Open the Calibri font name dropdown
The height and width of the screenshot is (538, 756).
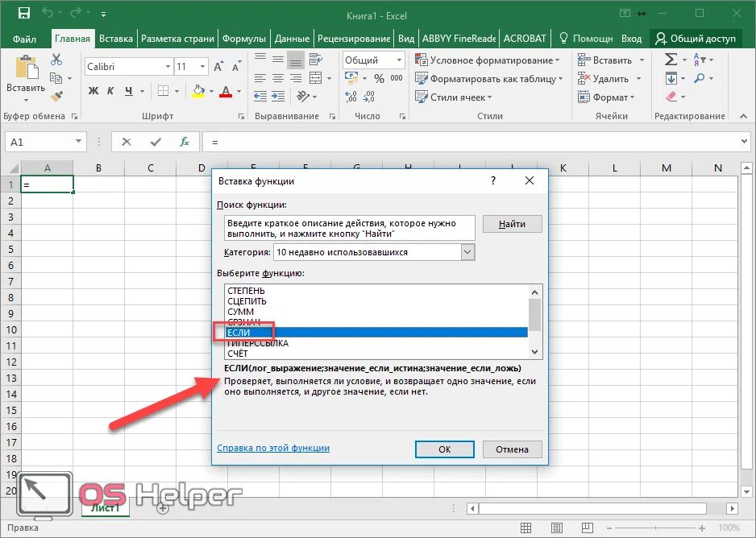(168, 67)
